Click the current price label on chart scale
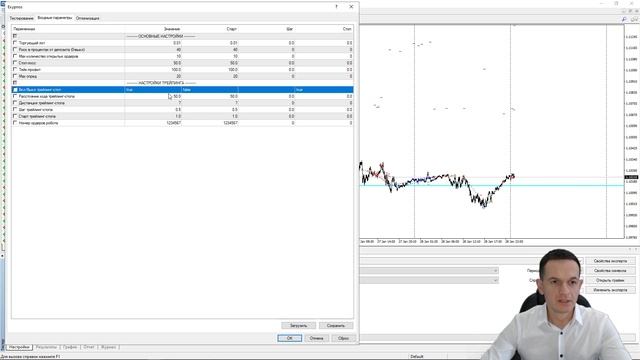The height and width of the screenshot is (360, 640). (x=631, y=177)
